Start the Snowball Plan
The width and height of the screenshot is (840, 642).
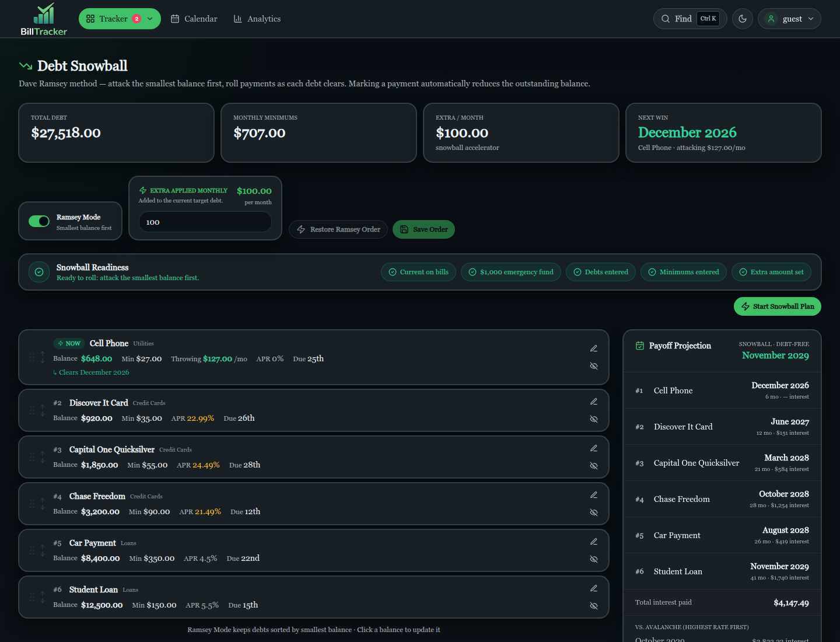click(x=778, y=306)
